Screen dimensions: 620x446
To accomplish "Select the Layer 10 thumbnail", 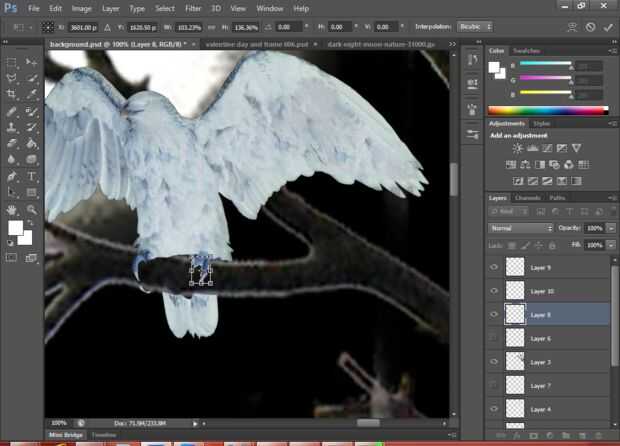I will pos(515,290).
